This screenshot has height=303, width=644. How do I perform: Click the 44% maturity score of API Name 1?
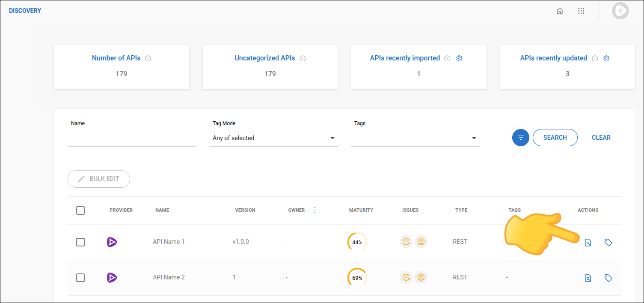(x=356, y=242)
